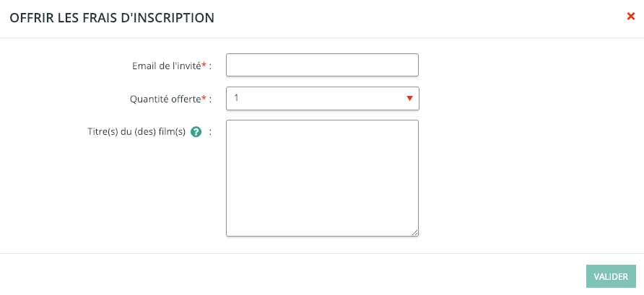
Task: Expand the red Quantité offerte dropdown arrow
Action: tap(409, 98)
